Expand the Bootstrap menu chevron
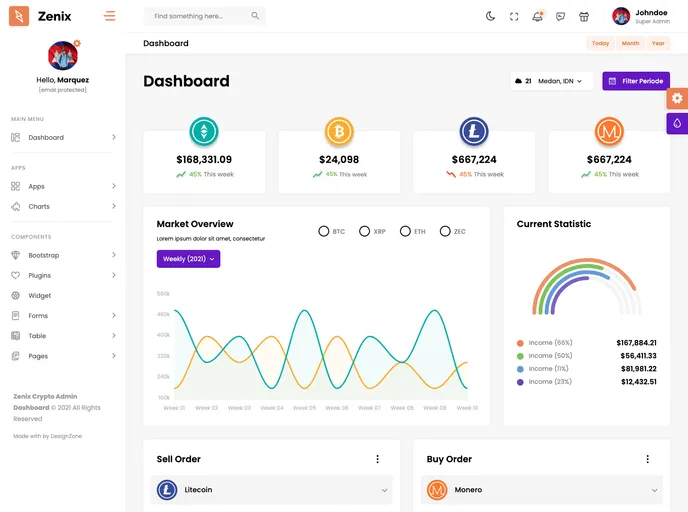 pos(114,255)
